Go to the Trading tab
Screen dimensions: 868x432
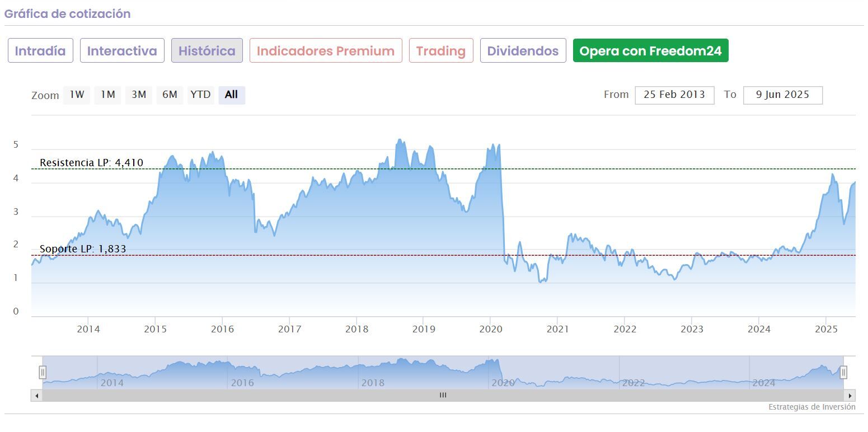click(441, 51)
